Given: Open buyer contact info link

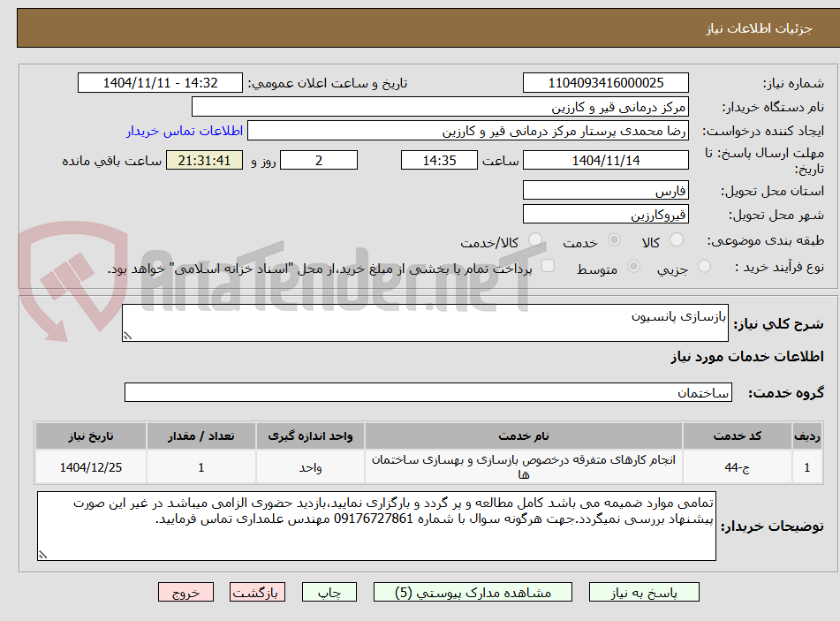Looking at the screenshot, I should coord(185,132).
